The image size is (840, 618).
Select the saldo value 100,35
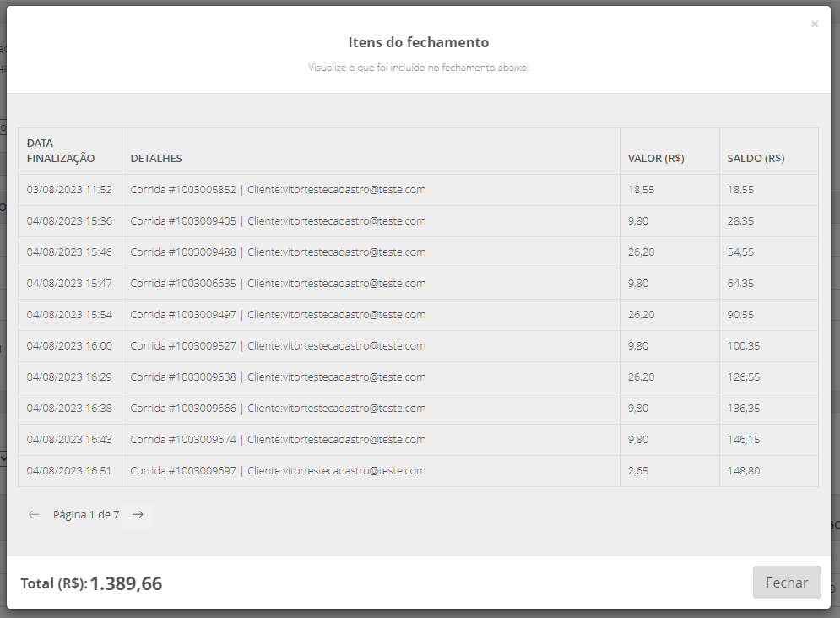coord(744,346)
